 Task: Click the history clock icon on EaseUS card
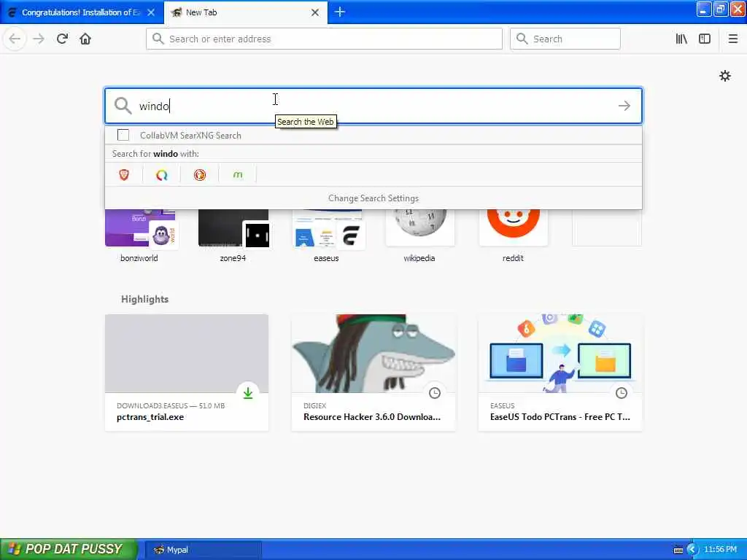tap(622, 393)
